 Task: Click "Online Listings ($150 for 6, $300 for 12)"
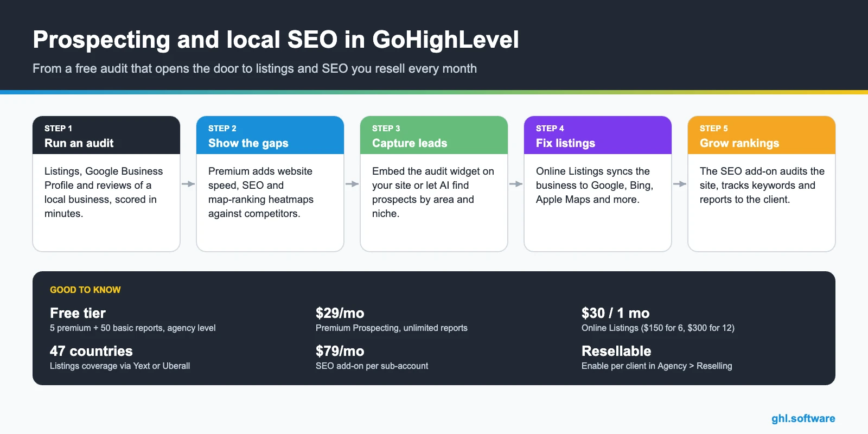pos(658,328)
